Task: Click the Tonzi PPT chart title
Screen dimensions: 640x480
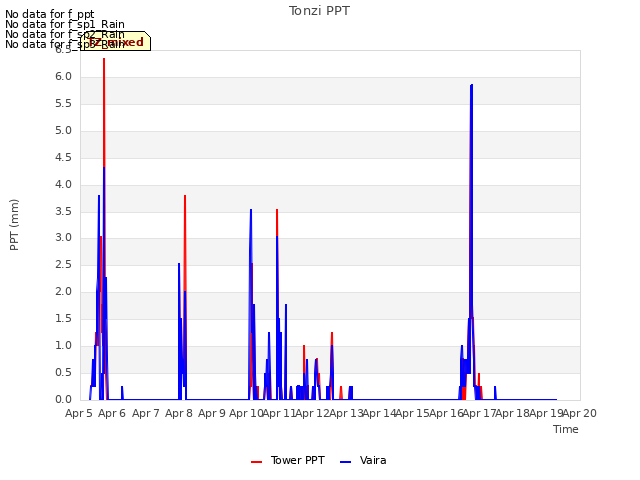Action: click(319, 11)
